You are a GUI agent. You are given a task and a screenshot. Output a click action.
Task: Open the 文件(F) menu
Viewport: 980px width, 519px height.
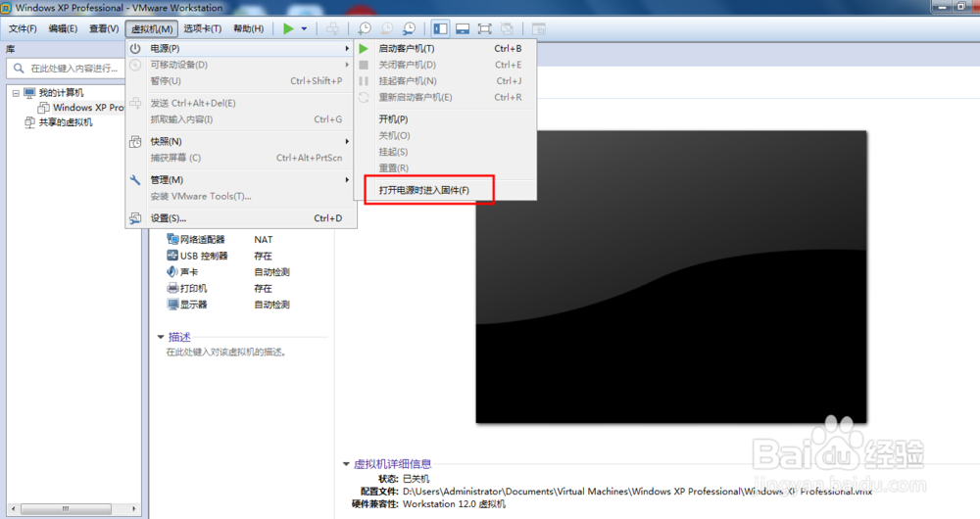(x=23, y=28)
